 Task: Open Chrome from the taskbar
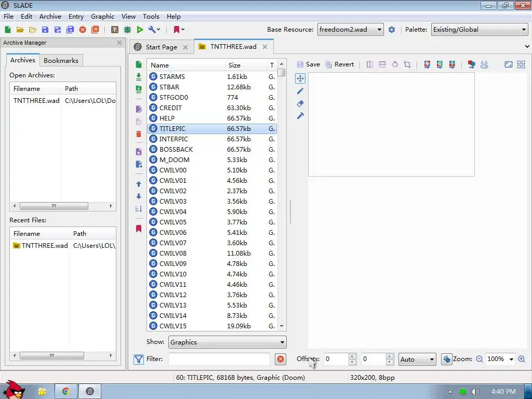[66, 392]
